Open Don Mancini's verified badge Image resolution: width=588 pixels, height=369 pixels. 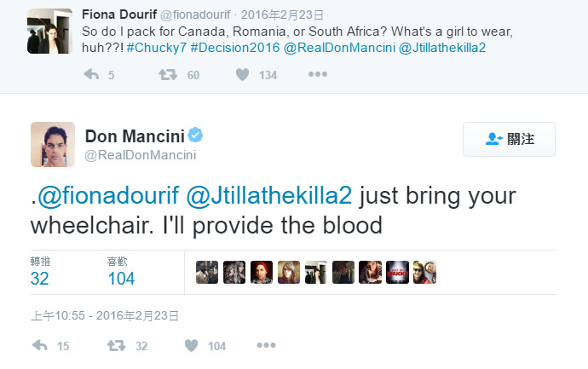(195, 136)
